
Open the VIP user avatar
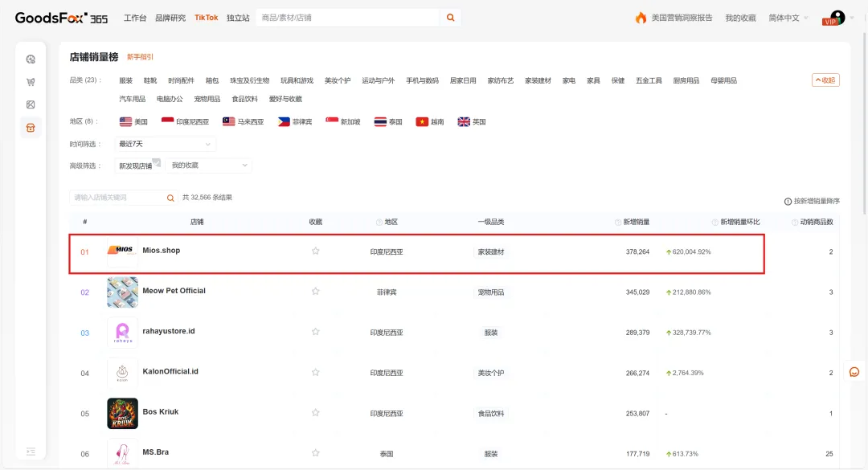click(x=833, y=18)
